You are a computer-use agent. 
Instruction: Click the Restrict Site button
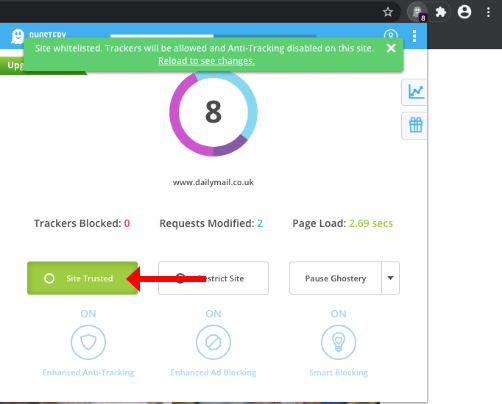pyautogui.click(x=213, y=278)
